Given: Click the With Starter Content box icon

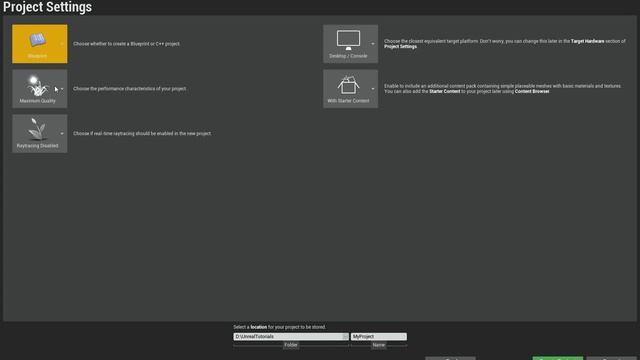Looking at the screenshot, I should point(348,85).
